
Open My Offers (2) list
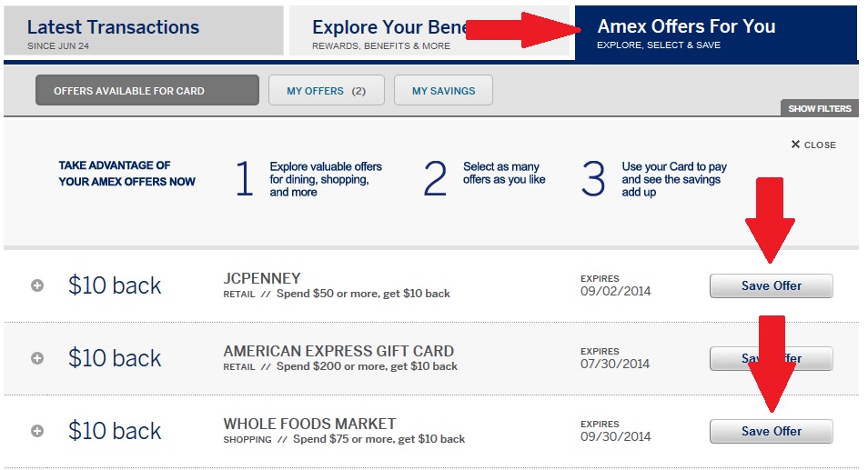tap(326, 91)
